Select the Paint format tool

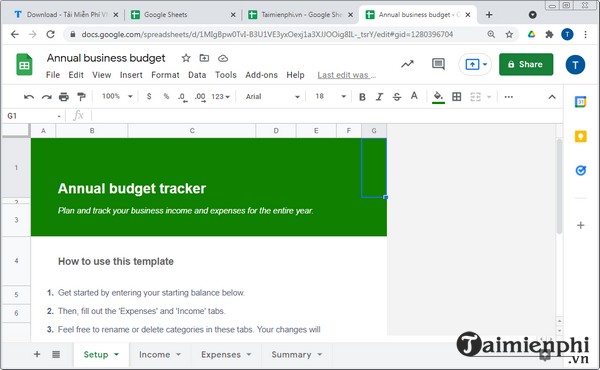81,97
